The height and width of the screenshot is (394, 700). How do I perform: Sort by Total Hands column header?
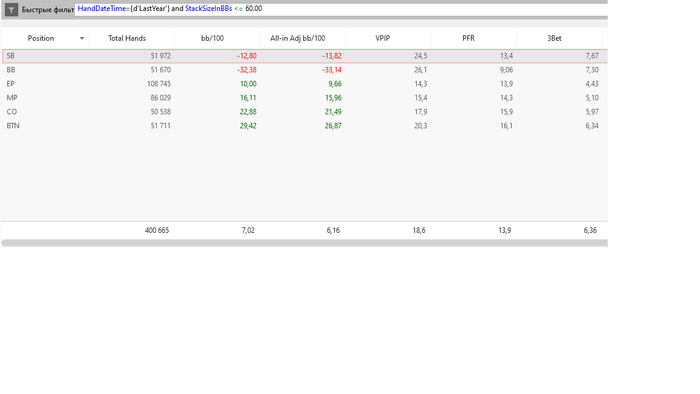(x=127, y=38)
